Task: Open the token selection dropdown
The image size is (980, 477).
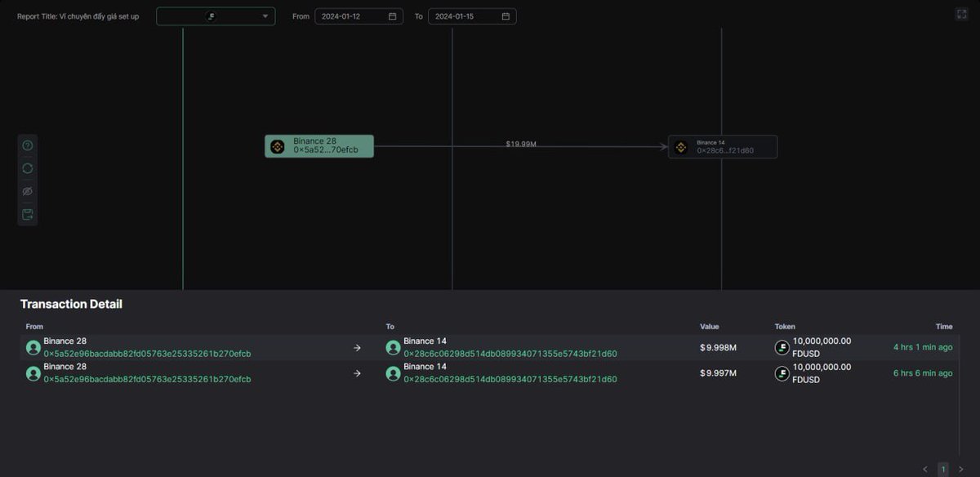Action: [215, 16]
